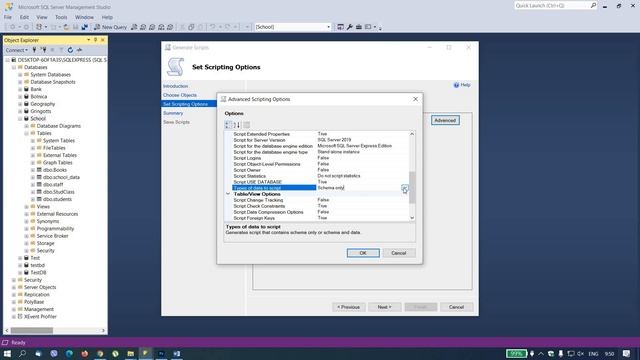Viewport: 640px width, 360px height.
Task: Select 'Script Data Compression Options' row
Action: tap(320, 212)
